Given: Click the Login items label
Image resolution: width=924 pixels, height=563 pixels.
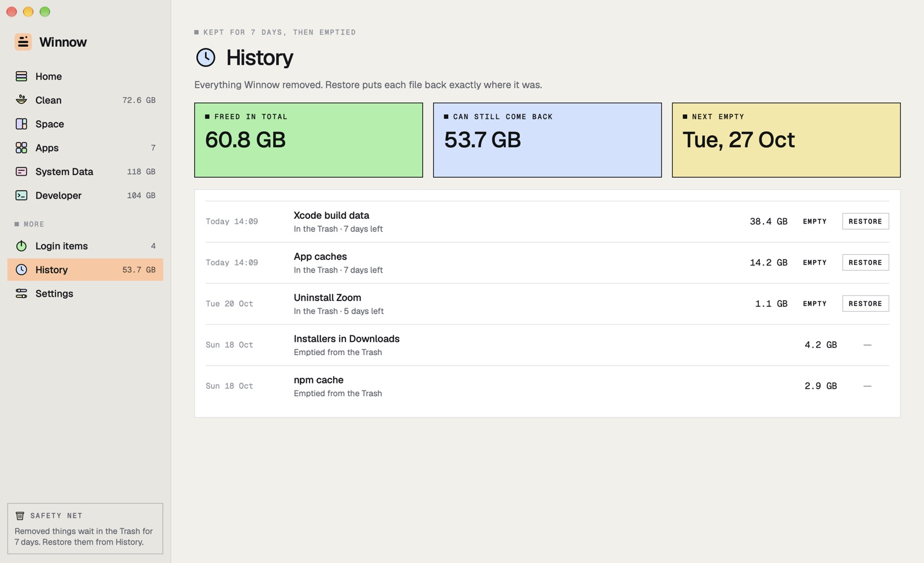Looking at the screenshot, I should pos(61,246).
